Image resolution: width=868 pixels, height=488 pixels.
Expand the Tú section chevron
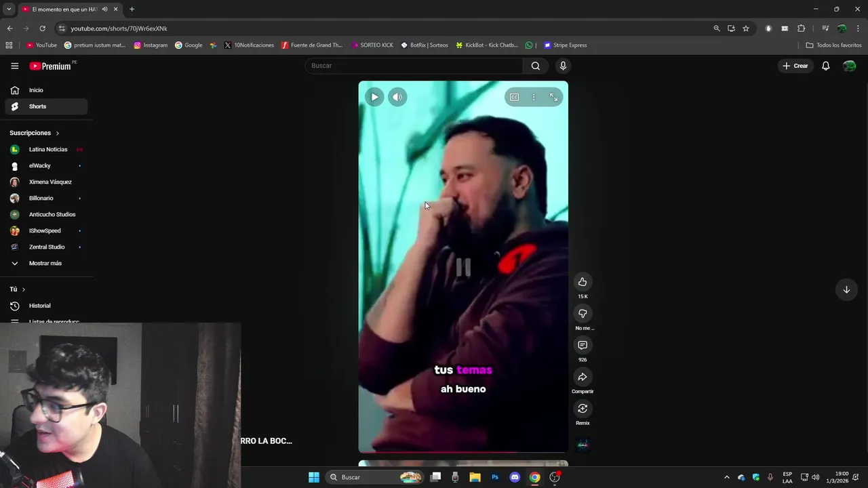tap(24, 289)
